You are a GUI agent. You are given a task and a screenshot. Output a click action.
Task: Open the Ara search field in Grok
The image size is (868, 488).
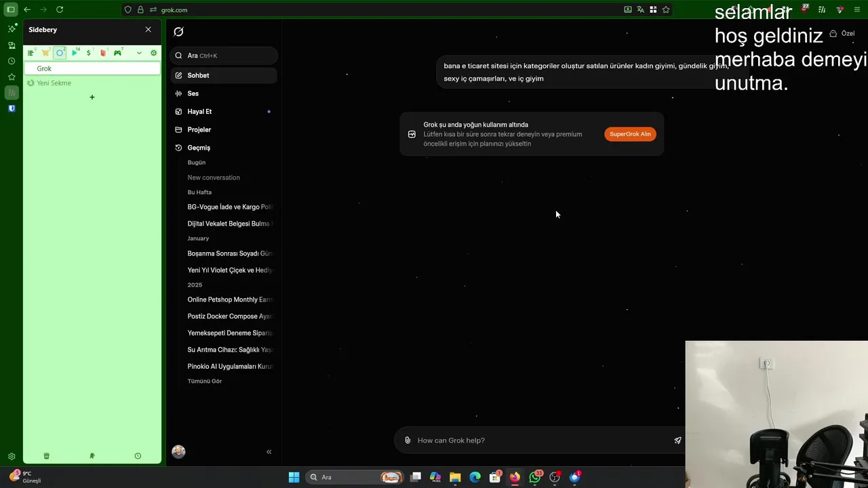click(x=224, y=56)
